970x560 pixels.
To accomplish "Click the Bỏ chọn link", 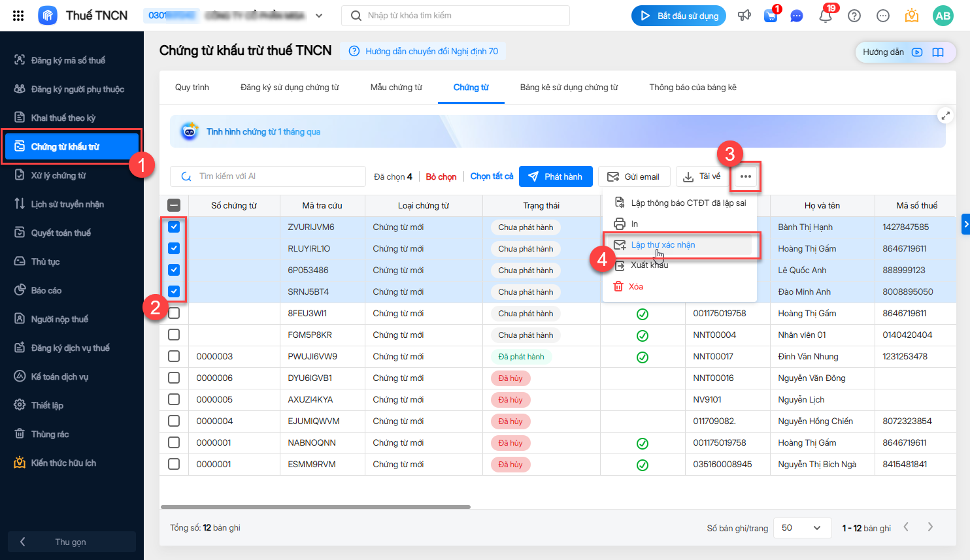I will tap(441, 176).
